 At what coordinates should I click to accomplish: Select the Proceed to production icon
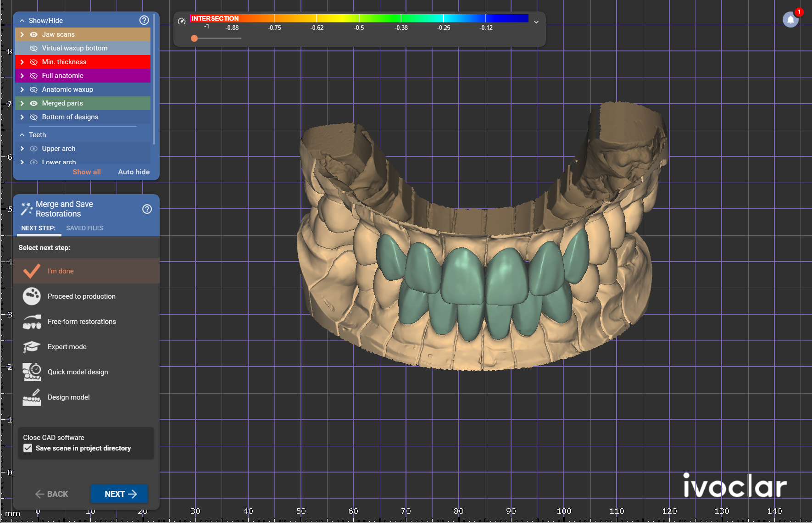click(32, 296)
